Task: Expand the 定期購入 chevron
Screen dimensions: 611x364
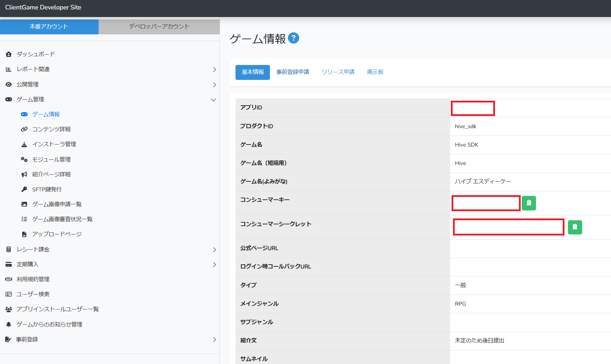Action: point(214,265)
